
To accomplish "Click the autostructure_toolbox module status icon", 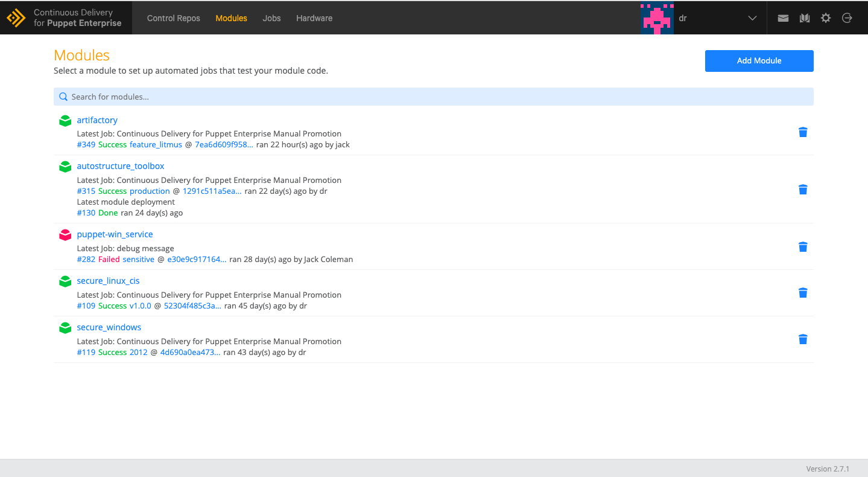I will tap(65, 167).
